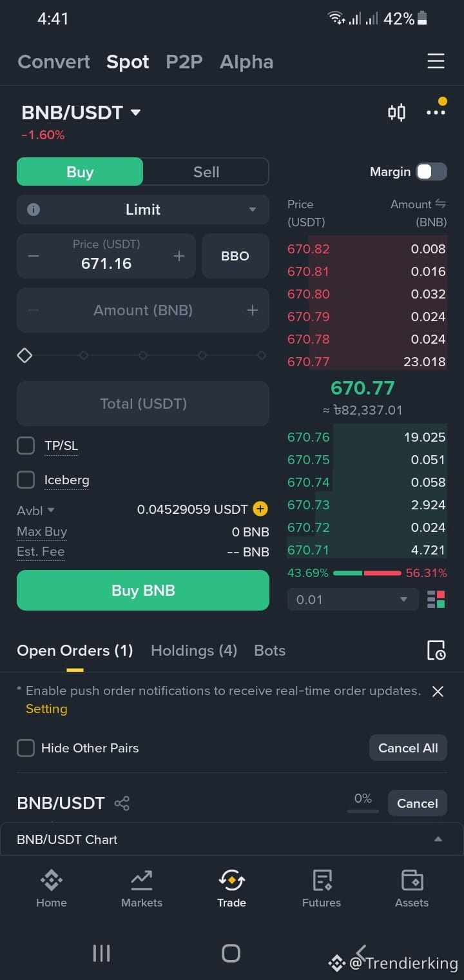
Task: Open the Open Orders (1) tab
Action: tap(75, 651)
